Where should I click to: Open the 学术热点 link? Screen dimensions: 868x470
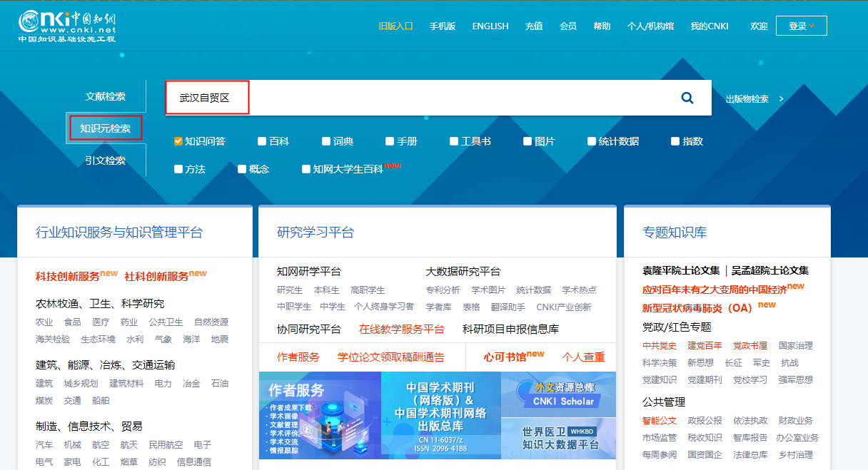click(579, 290)
